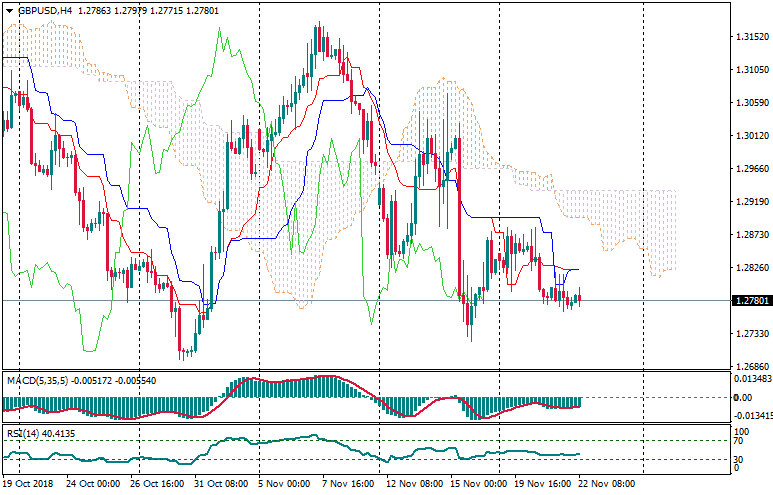Click the 1.31520 price axis label

click(747, 38)
